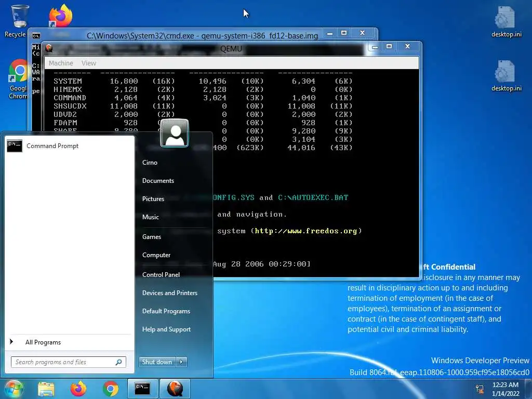Click the UDVD2 row in QEMU output

(x=203, y=114)
